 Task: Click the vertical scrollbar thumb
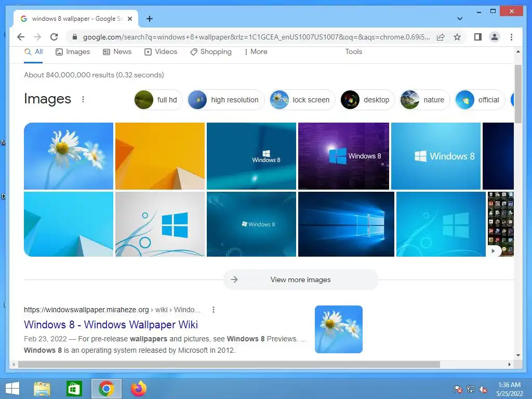pyautogui.click(x=518, y=94)
